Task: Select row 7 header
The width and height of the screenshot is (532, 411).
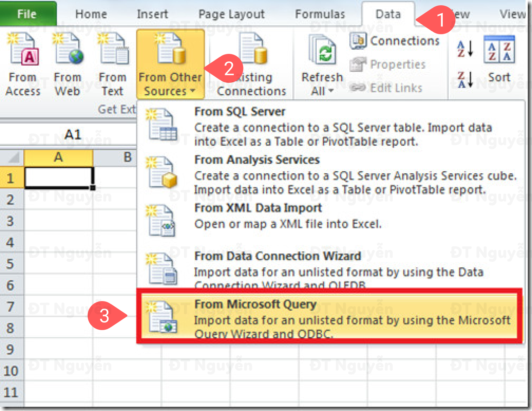Action: coord(11,306)
